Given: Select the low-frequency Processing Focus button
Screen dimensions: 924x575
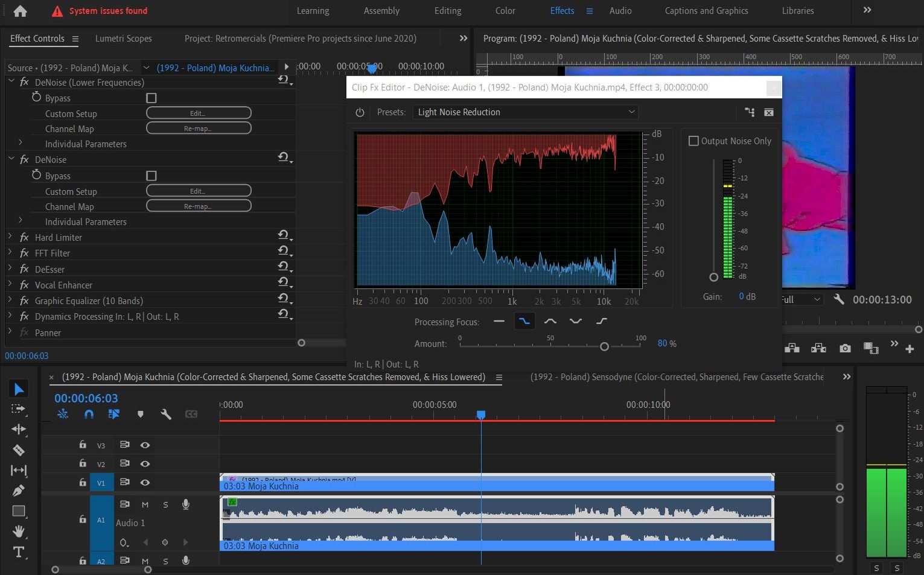Looking at the screenshot, I should (x=524, y=322).
